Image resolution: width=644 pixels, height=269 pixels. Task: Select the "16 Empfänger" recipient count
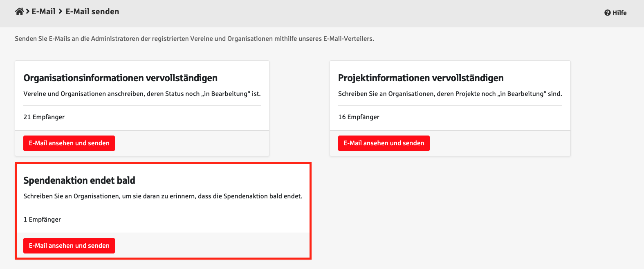click(359, 117)
